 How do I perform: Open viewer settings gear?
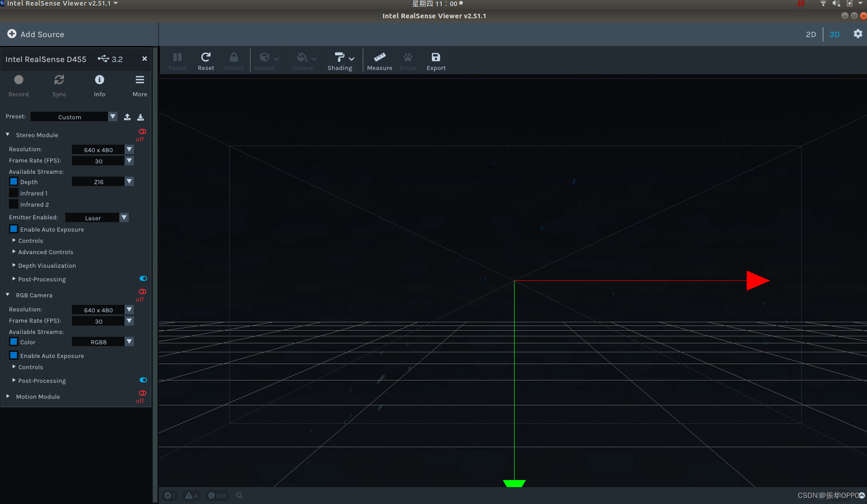point(858,34)
